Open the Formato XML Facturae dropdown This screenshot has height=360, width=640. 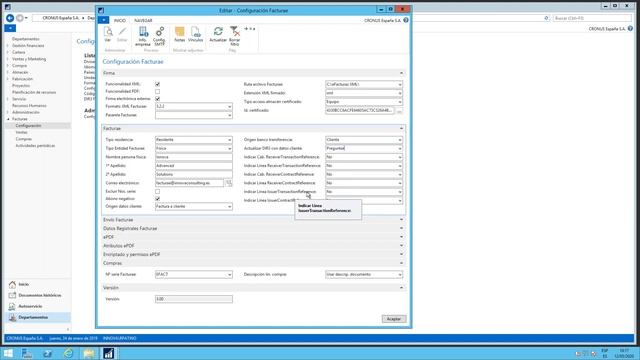click(x=229, y=107)
